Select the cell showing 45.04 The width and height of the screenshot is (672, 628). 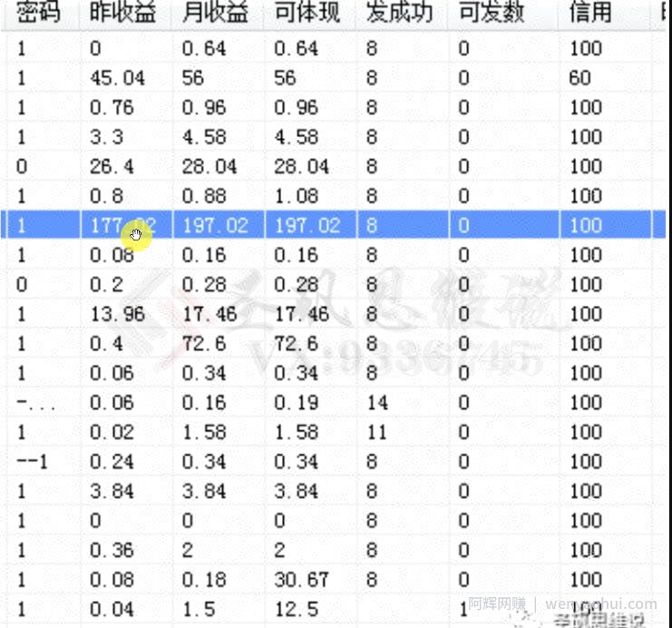[117, 78]
